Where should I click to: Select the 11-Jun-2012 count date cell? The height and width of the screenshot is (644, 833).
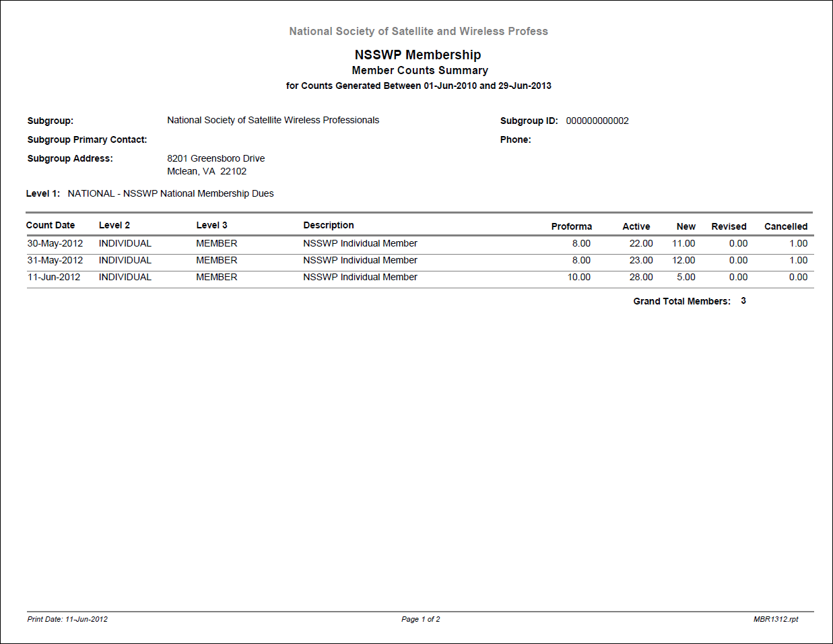tap(54, 278)
